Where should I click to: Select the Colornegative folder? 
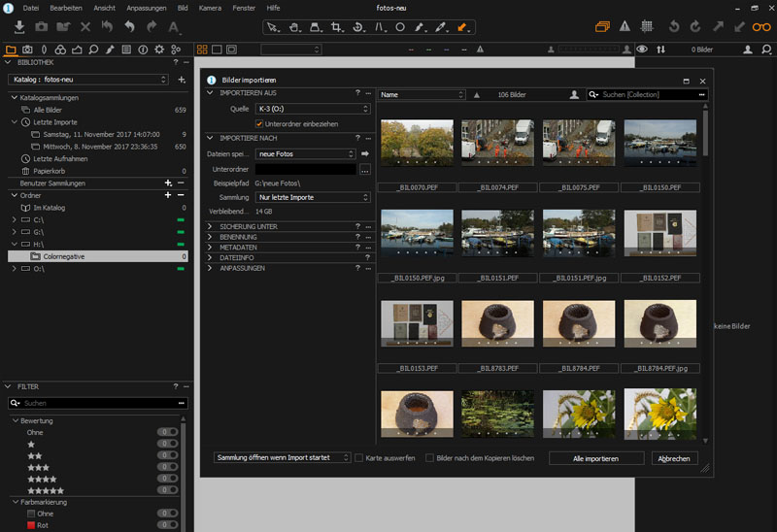(98, 256)
